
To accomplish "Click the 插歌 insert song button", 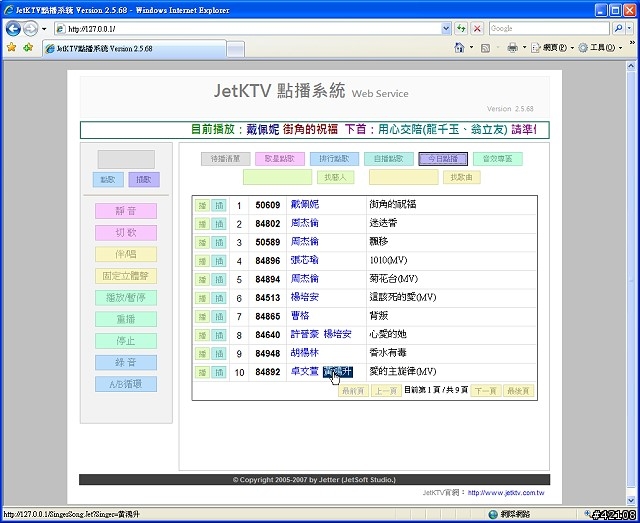I will 144,180.
